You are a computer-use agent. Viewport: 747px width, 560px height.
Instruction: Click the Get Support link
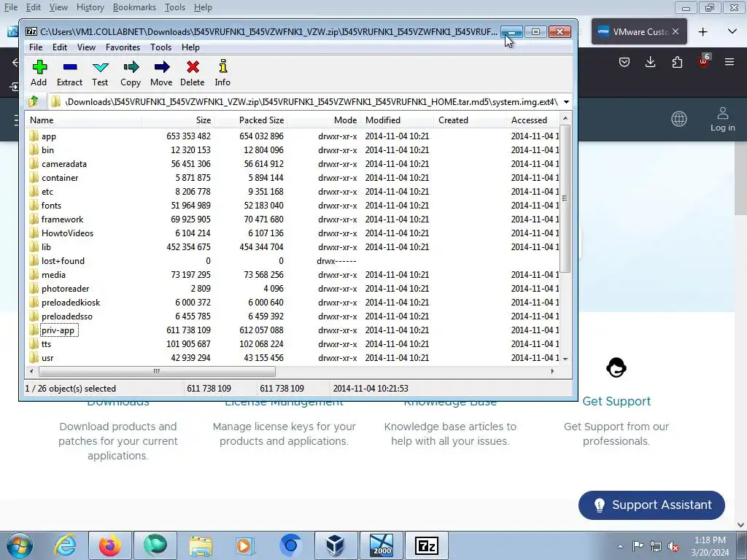pos(616,401)
